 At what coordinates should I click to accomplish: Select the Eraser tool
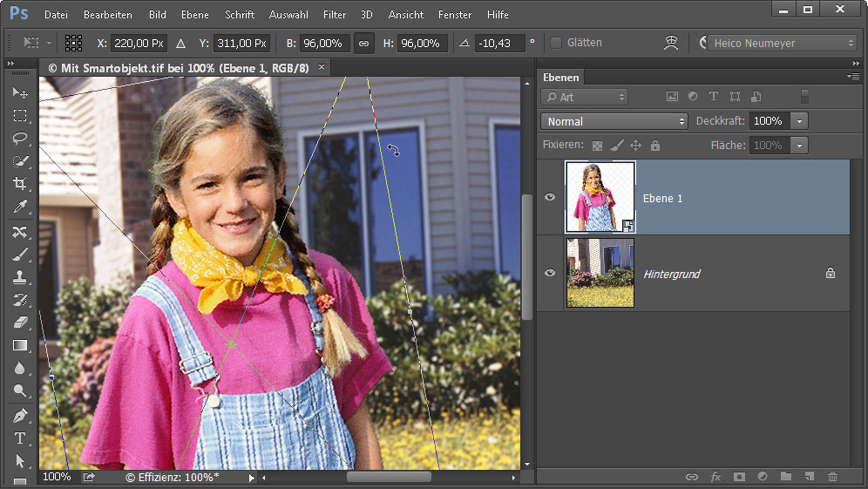tap(20, 323)
